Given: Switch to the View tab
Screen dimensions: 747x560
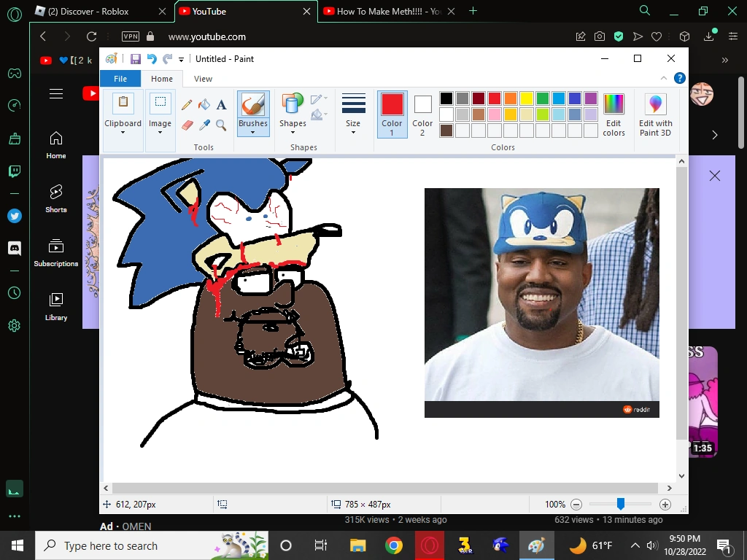Looking at the screenshot, I should click(203, 78).
